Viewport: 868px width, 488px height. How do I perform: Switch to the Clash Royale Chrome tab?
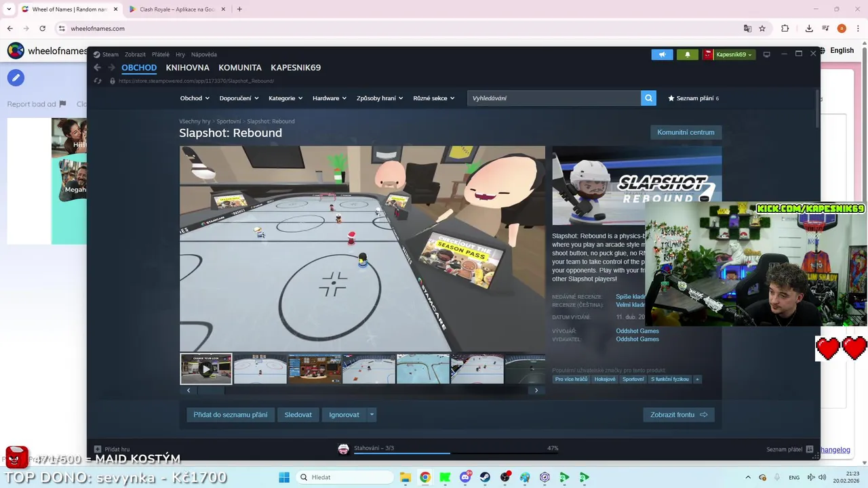pos(176,9)
